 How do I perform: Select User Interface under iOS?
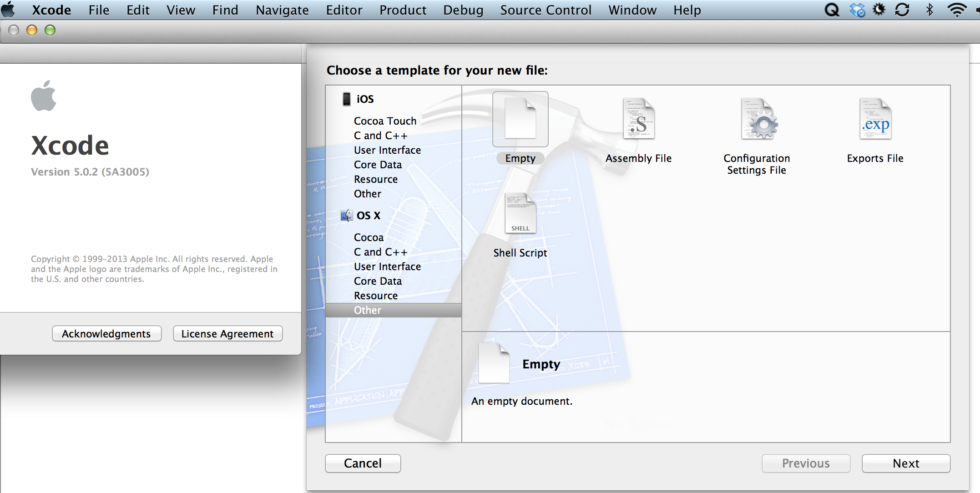pyautogui.click(x=388, y=150)
